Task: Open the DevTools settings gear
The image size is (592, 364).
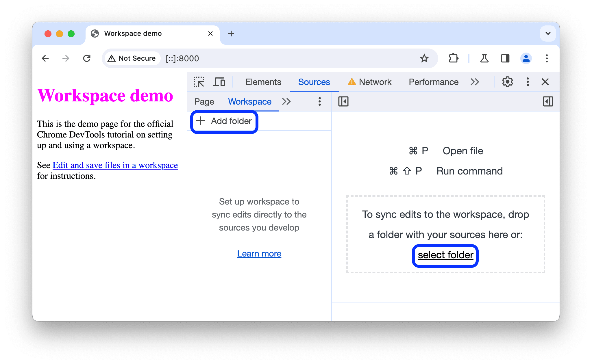Action: pos(507,82)
